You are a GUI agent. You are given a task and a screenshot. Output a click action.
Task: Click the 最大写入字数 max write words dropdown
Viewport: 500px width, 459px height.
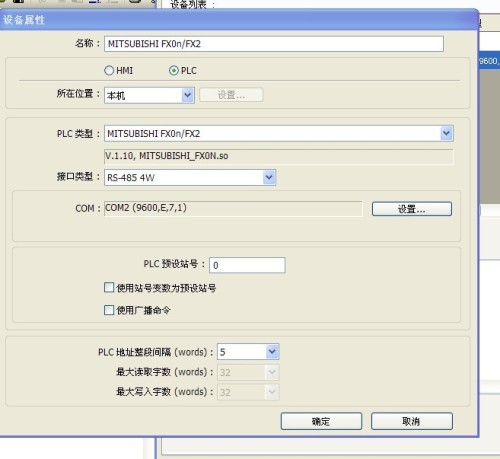coord(248,392)
